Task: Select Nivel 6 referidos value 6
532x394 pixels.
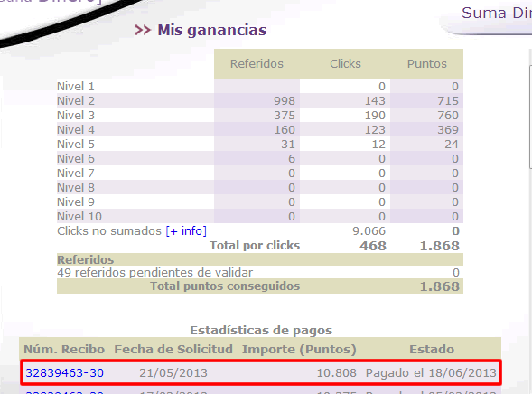Action: click(292, 159)
